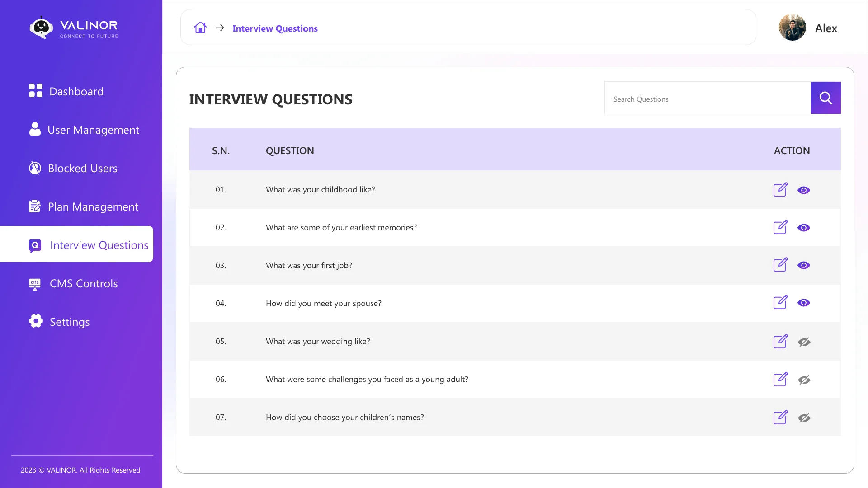Click the home icon in breadcrumb
The image size is (868, 488).
pos(200,28)
